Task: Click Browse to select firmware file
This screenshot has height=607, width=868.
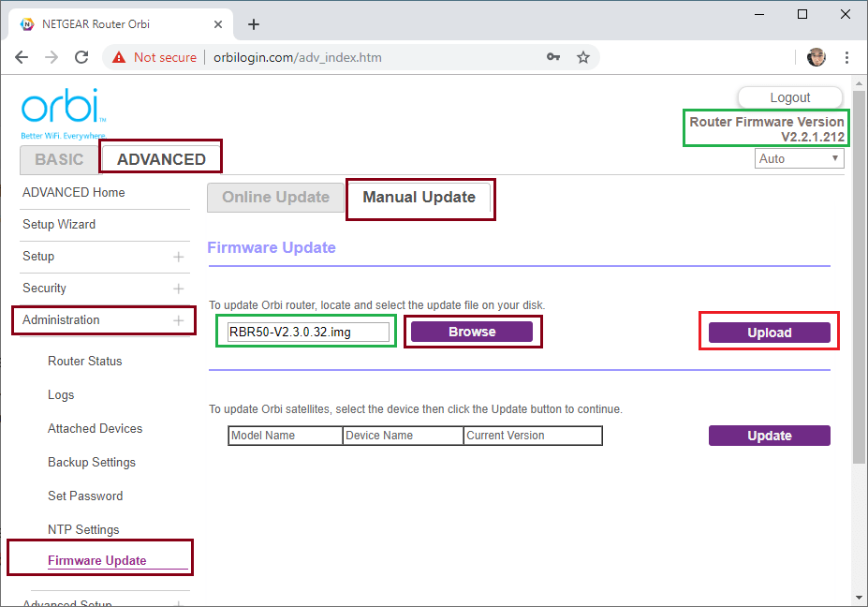Action: coord(472,332)
